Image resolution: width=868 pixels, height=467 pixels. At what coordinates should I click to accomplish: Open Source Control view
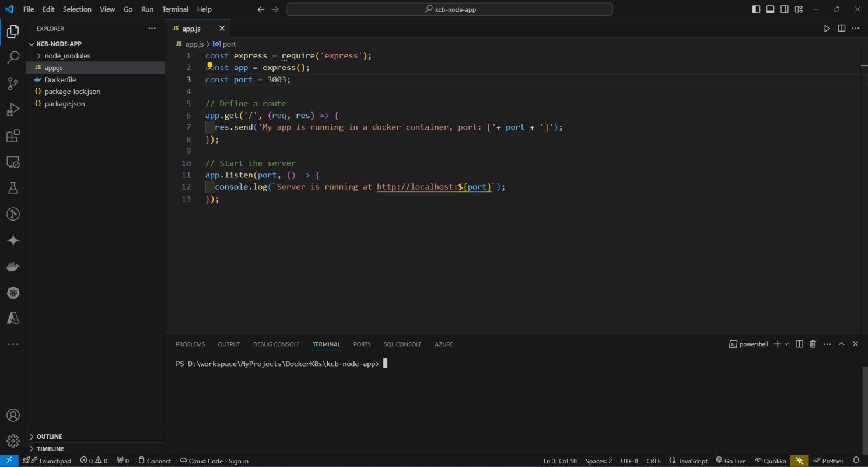coord(13,83)
